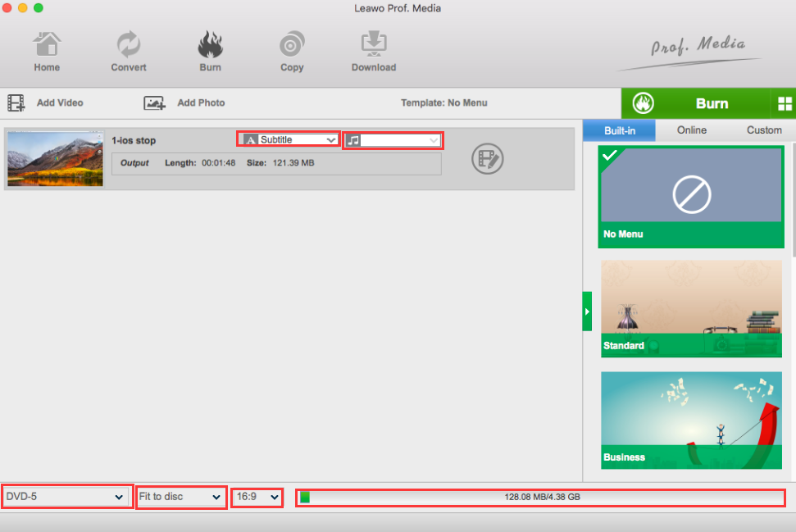Open the Download module
Viewport: 796px width, 532px height.
(x=374, y=52)
